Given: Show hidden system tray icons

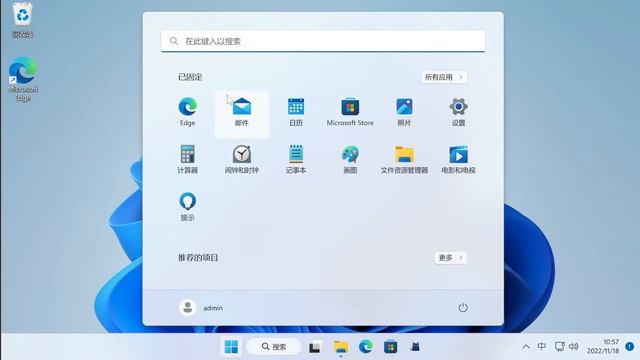Looking at the screenshot, I should point(526,347).
